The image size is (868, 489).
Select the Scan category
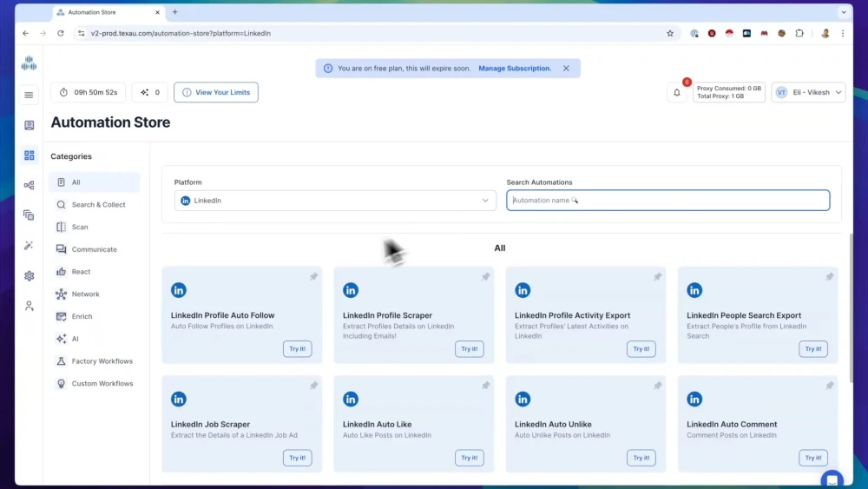tap(94, 227)
